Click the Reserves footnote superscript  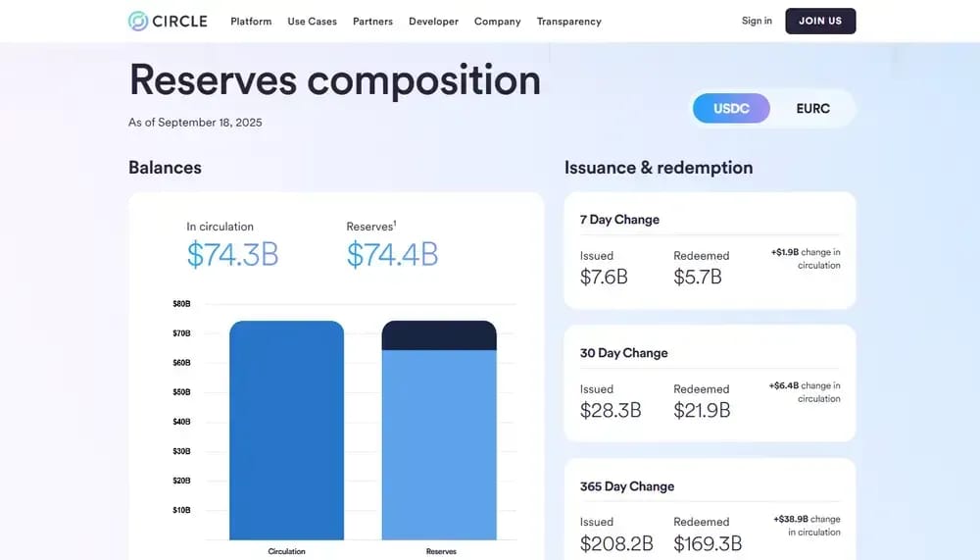click(x=395, y=223)
